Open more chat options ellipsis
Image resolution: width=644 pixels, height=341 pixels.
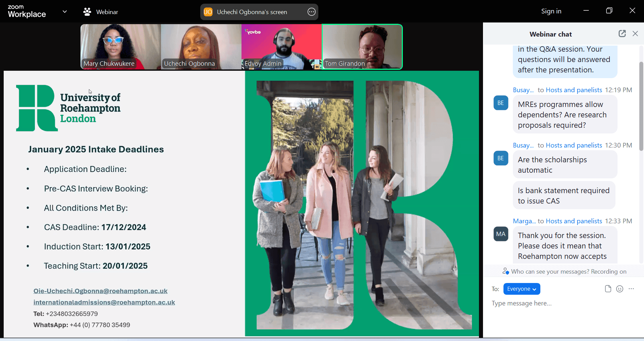(631, 289)
